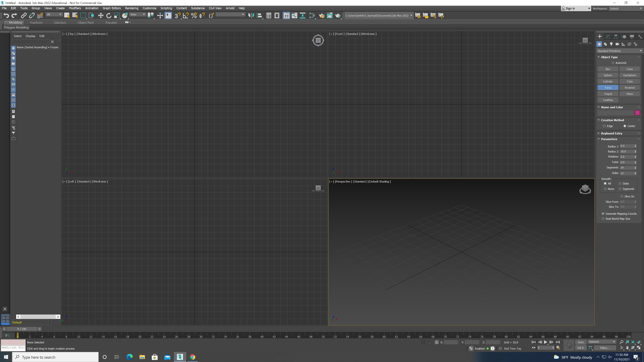Toggle the Auto key button
Viewport: 644px width, 362px height.
[581, 342]
